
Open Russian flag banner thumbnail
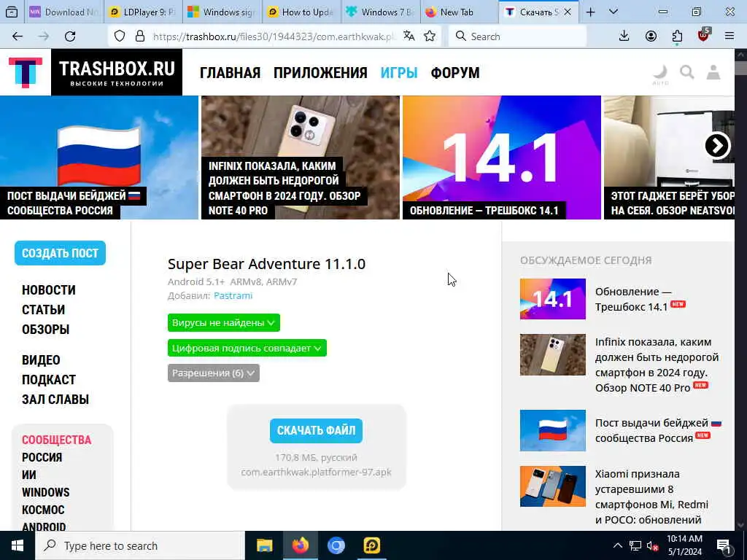pyautogui.click(x=99, y=157)
